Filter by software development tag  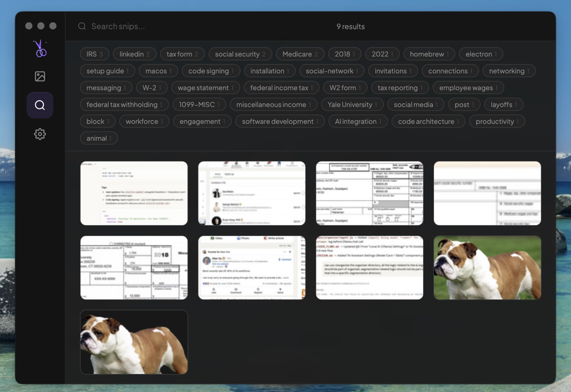[280, 122]
